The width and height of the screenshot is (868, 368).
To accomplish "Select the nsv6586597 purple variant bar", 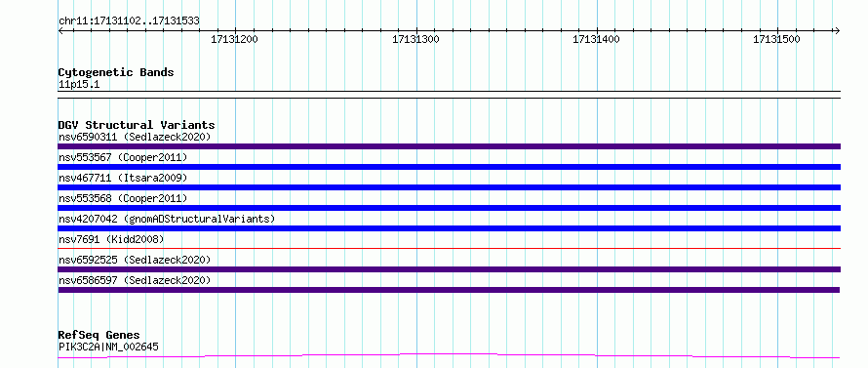I will (x=449, y=290).
